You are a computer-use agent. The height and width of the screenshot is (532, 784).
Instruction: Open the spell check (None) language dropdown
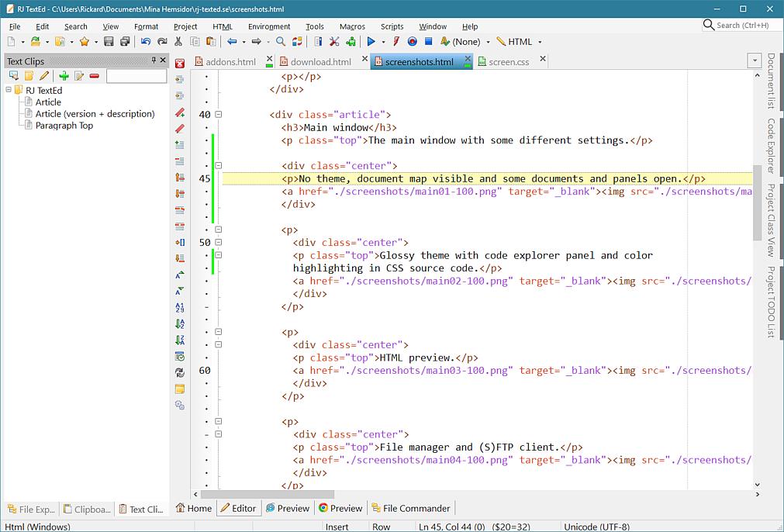click(x=488, y=43)
